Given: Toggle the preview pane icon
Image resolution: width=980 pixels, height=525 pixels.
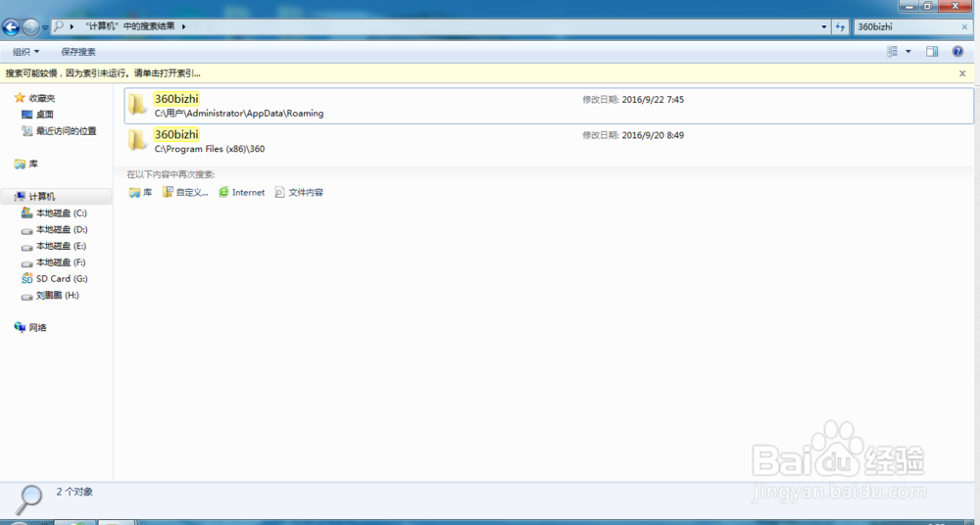Looking at the screenshot, I should coord(932,51).
